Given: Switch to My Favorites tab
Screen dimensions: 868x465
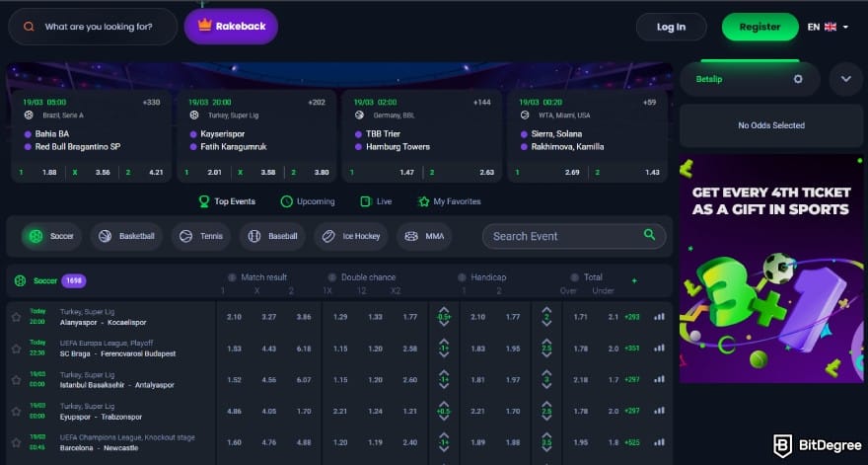Looking at the screenshot, I should click(x=450, y=201).
